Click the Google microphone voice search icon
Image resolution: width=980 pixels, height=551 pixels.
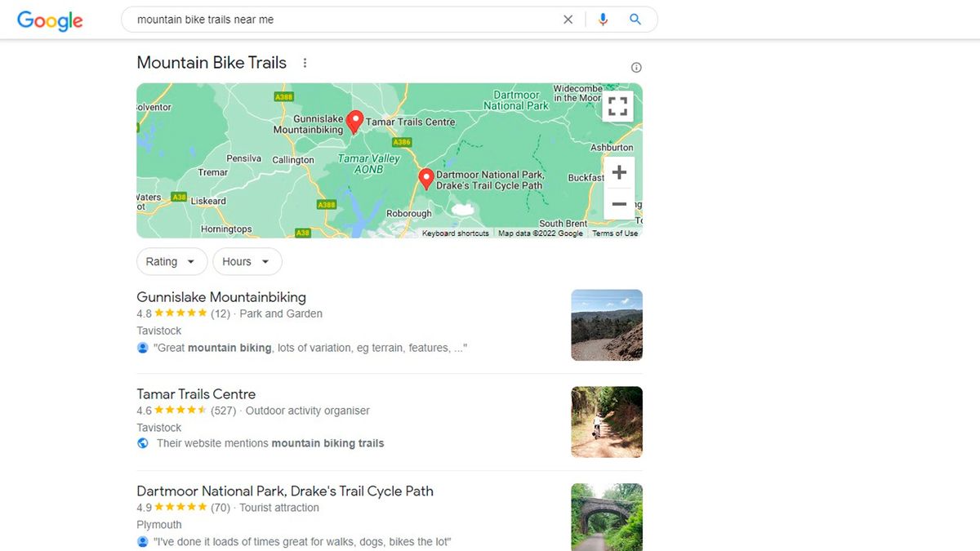point(603,19)
